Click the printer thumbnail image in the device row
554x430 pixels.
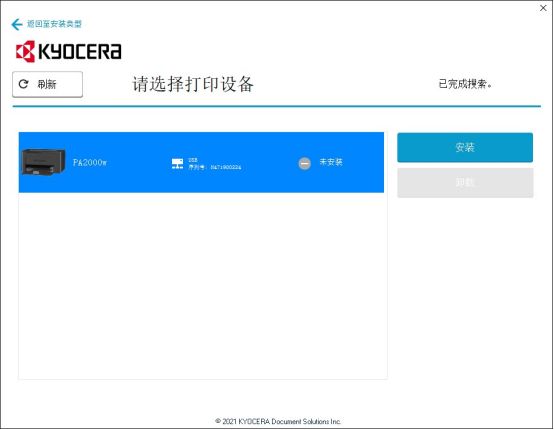coord(43,162)
